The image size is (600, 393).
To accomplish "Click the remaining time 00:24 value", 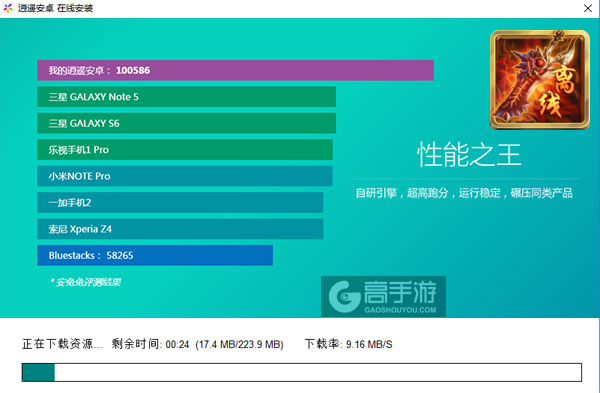I will [x=178, y=344].
